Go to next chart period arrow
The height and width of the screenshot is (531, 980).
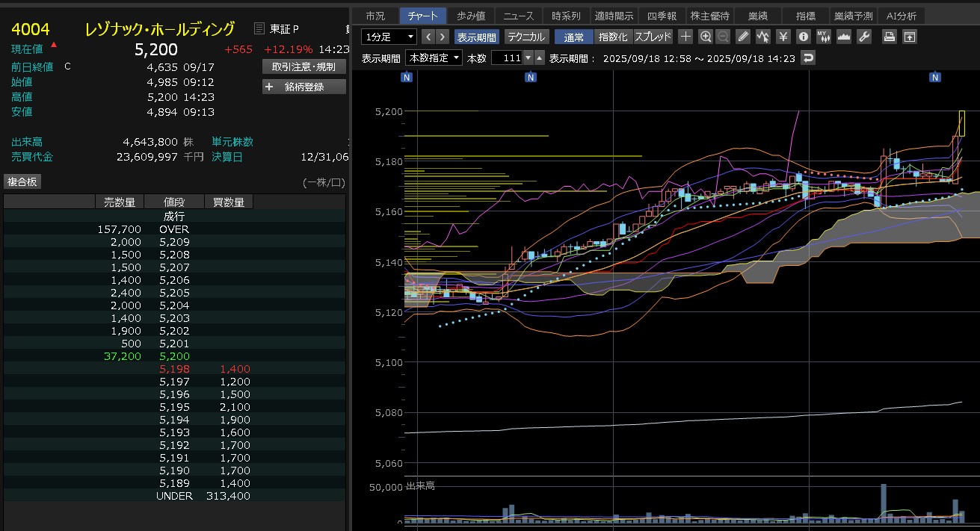coord(443,36)
